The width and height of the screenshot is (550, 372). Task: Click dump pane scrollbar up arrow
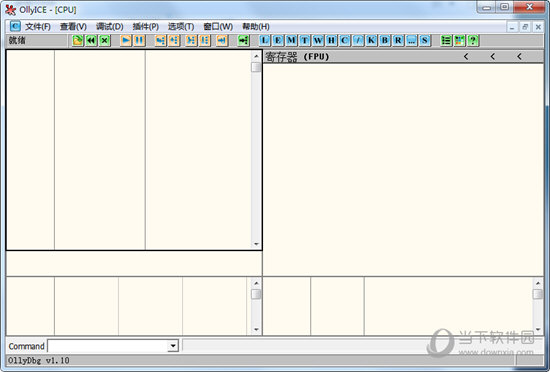256,283
